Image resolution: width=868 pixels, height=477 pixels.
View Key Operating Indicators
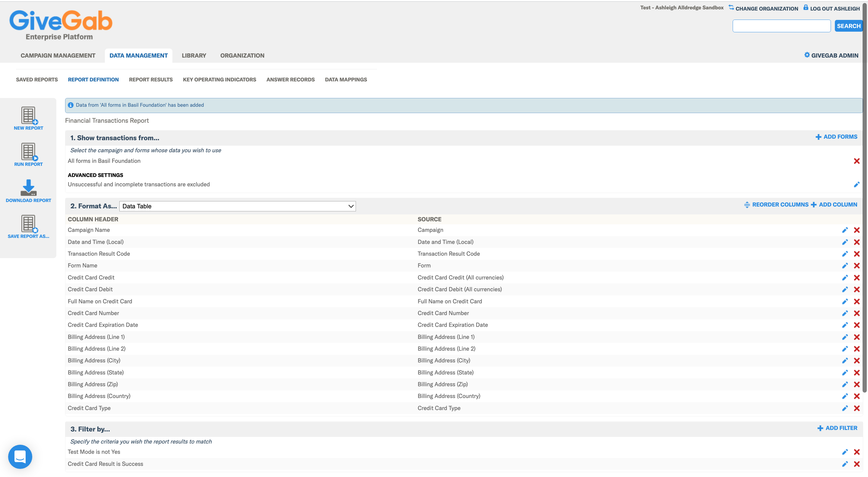219,80
